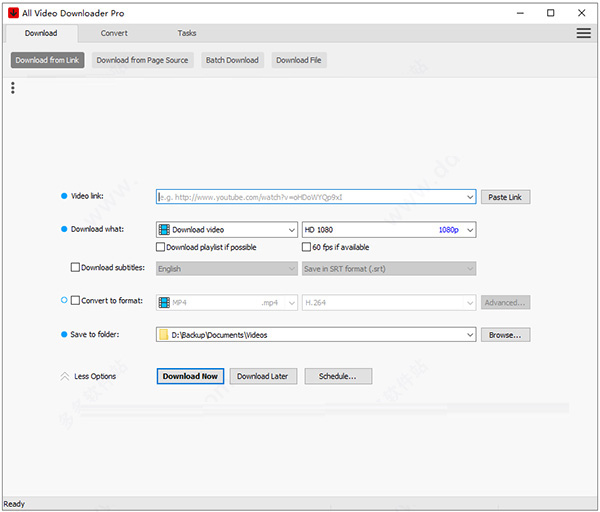Switch to the Tasks tab
Screen dimensions: 600x512
[x=187, y=33]
